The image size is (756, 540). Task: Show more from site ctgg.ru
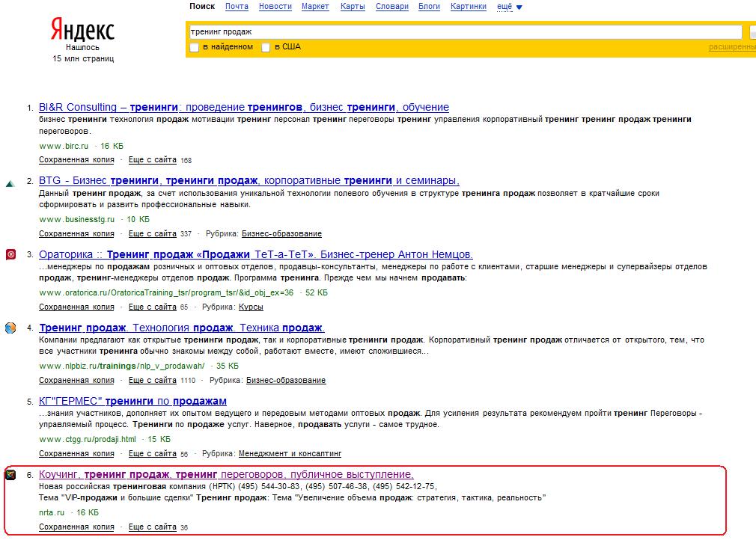(x=153, y=453)
